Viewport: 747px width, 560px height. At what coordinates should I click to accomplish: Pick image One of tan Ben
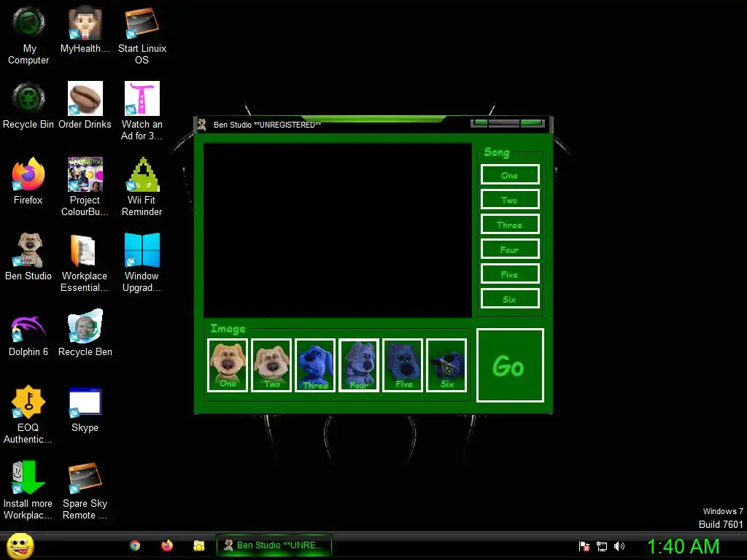click(x=228, y=365)
